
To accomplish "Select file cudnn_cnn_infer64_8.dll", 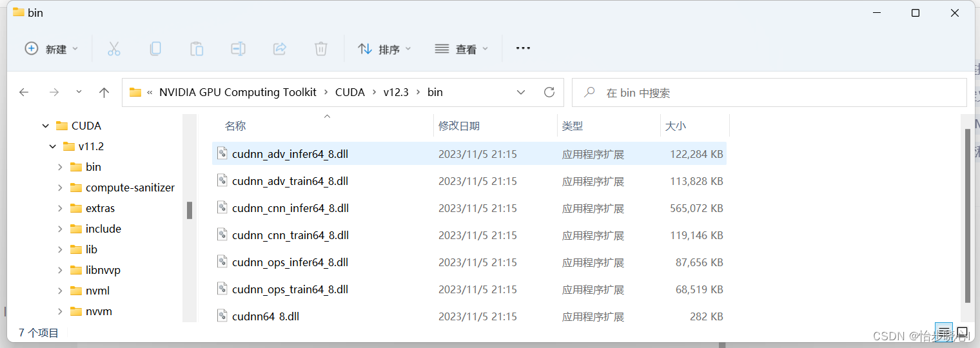I will (x=469, y=208).
